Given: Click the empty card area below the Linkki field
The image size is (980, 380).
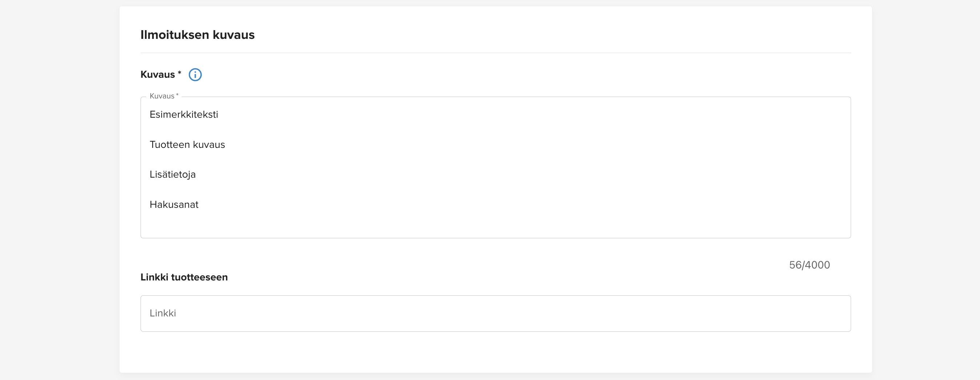Looking at the screenshot, I should (x=495, y=352).
